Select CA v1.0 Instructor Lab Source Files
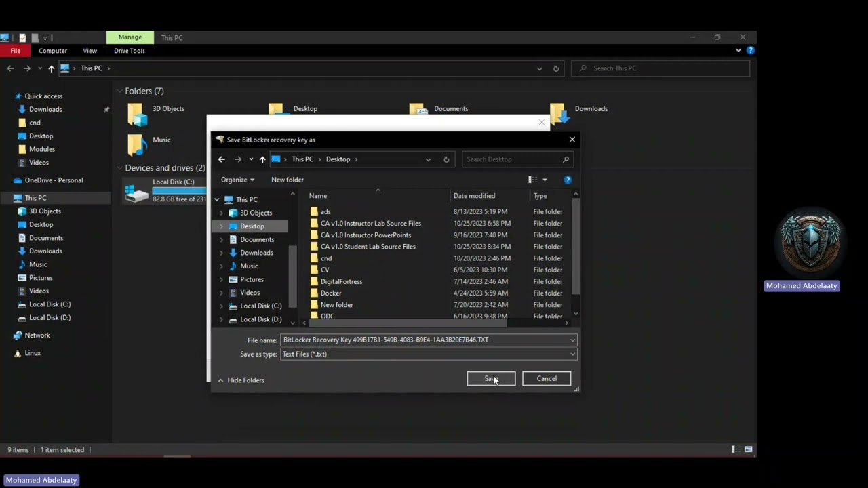This screenshot has width=868, height=488. coord(370,223)
